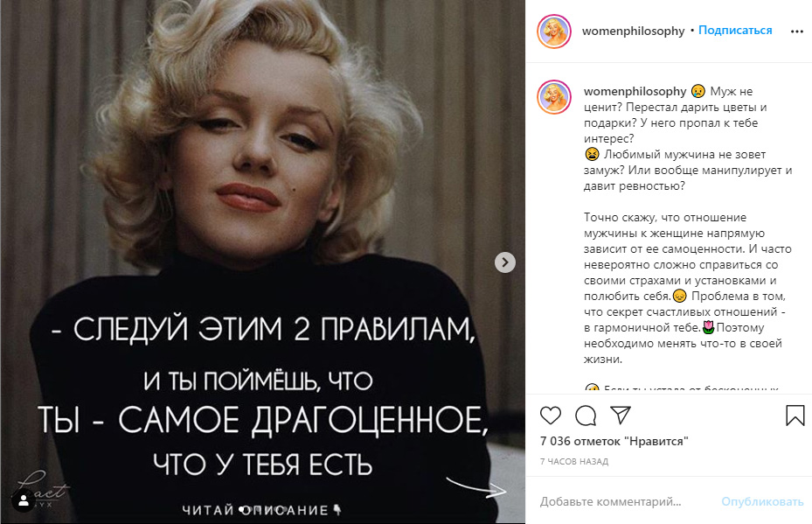Show tagged people icon on photo

tap(24, 500)
